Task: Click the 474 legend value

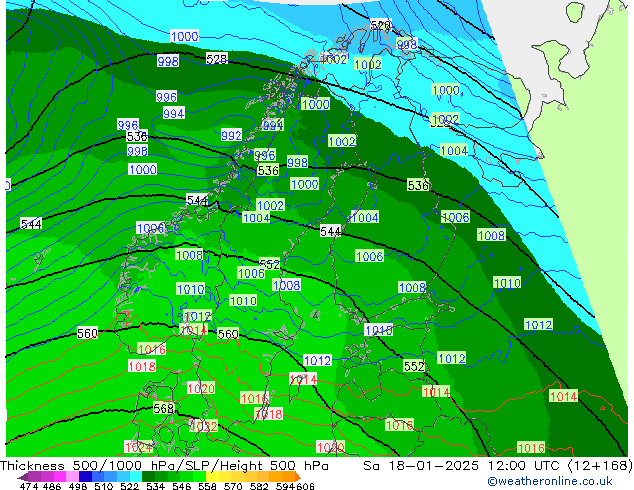Action: (x=29, y=486)
